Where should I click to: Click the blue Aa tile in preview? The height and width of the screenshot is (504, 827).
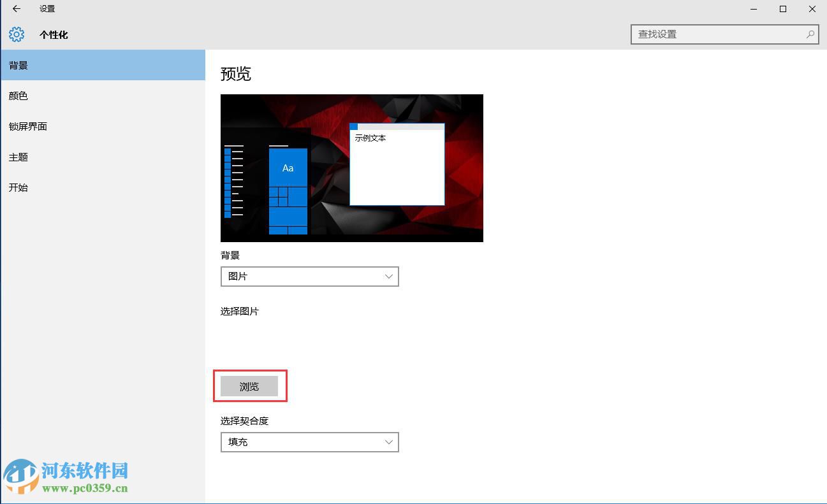click(x=288, y=168)
